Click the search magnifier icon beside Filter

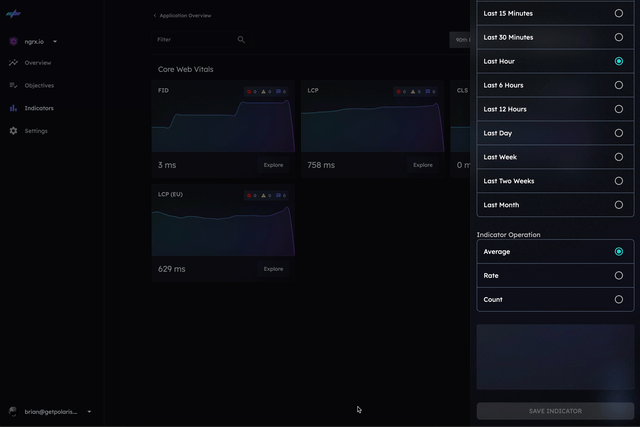tap(241, 40)
